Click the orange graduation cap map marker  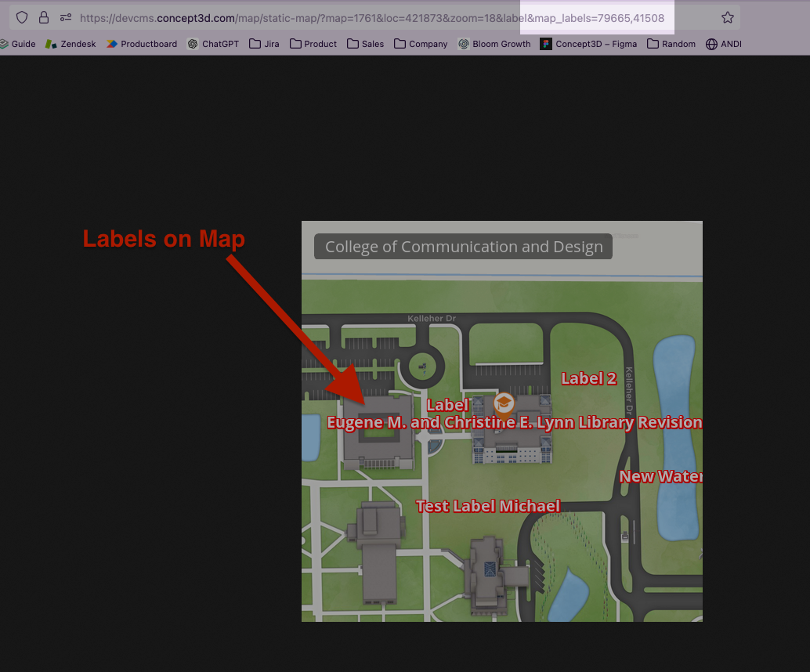(x=504, y=403)
